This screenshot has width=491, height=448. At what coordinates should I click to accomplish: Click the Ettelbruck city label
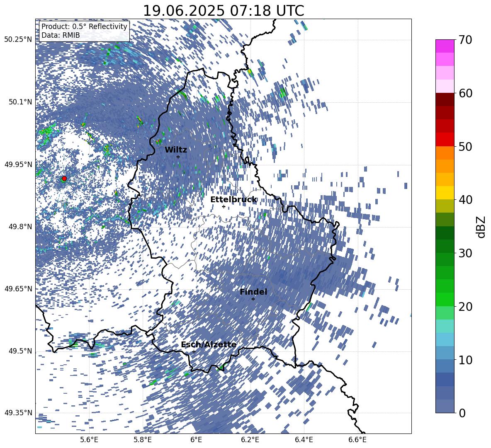tap(233, 200)
